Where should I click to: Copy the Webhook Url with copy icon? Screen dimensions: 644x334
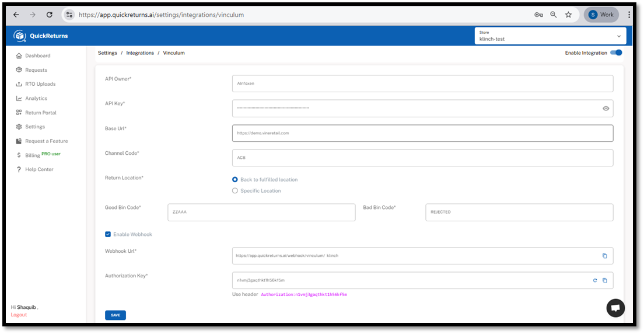604,256
